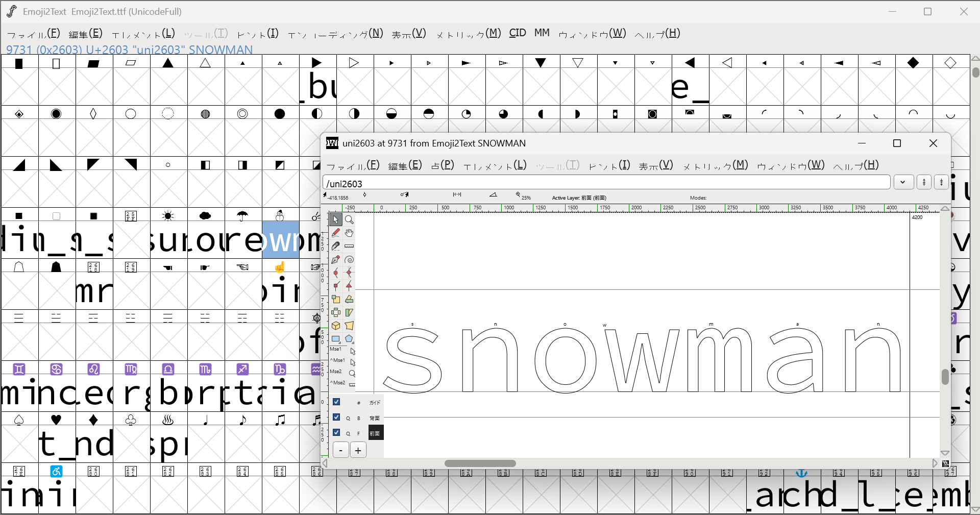The height and width of the screenshot is (515, 980).
Task: Toggle visibility of ガイド guide layer
Action: coord(336,402)
